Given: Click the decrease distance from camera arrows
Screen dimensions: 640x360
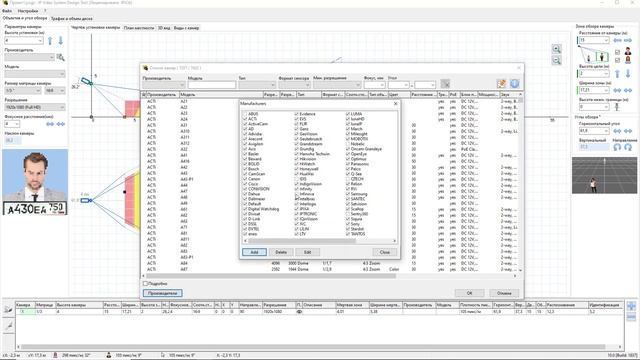Looking at the screenshot, I should [x=617, y=40].
